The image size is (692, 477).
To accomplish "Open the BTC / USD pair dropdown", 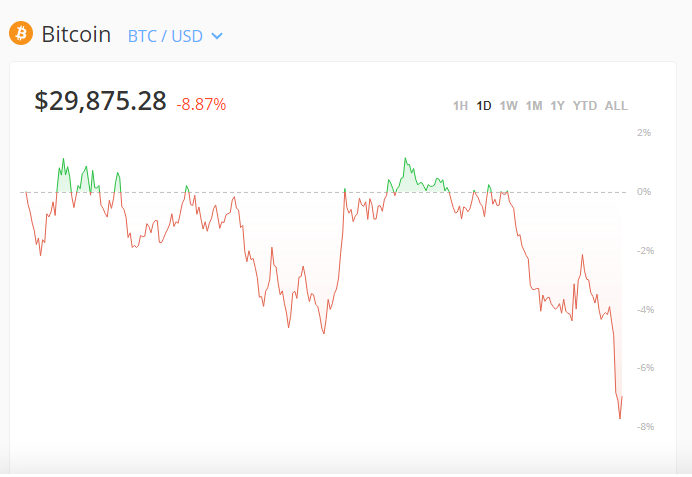I will (x=175, y=36).
